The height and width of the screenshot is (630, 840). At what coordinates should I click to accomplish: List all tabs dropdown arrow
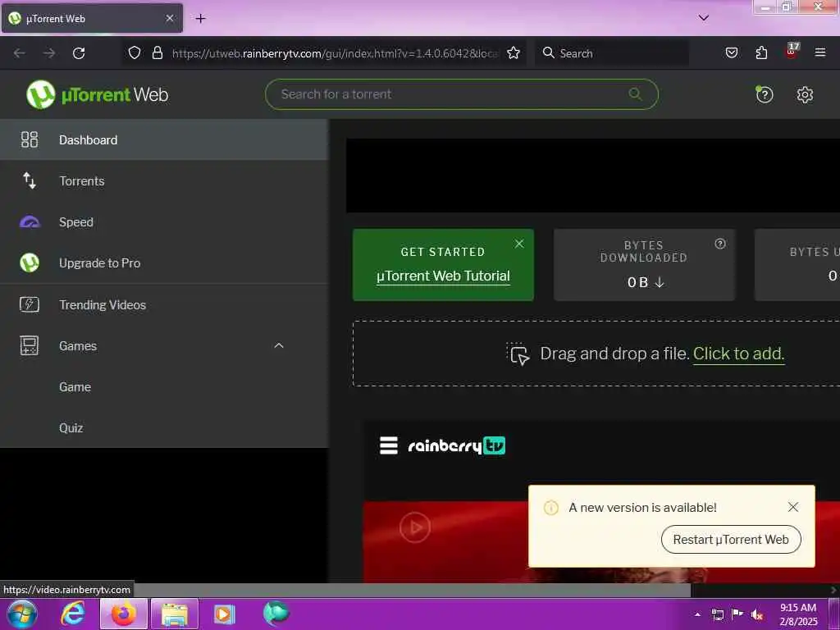[703, 18]
